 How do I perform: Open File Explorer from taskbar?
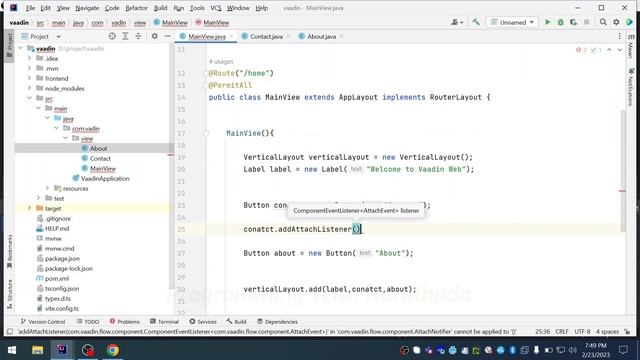coord(38,350)
